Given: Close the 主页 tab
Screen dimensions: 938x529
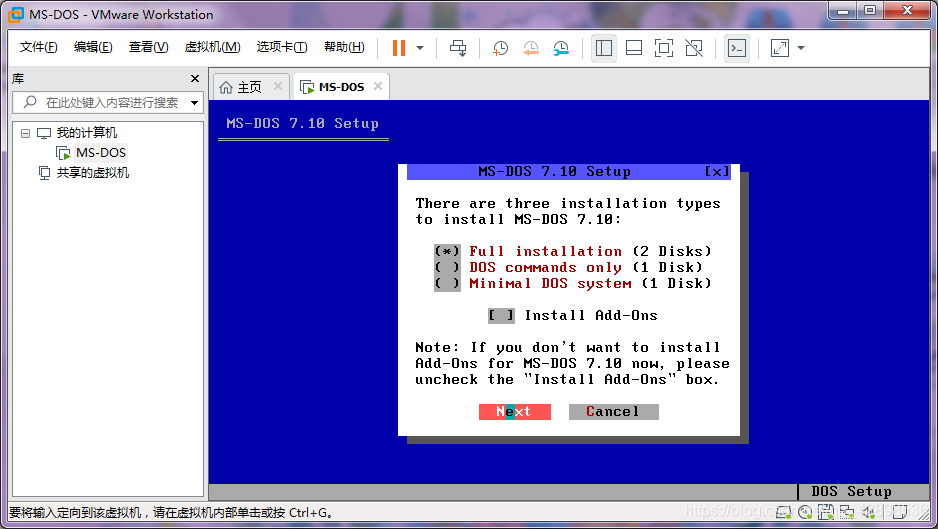Looking at the screenshot, I should (x=278, y=86).
